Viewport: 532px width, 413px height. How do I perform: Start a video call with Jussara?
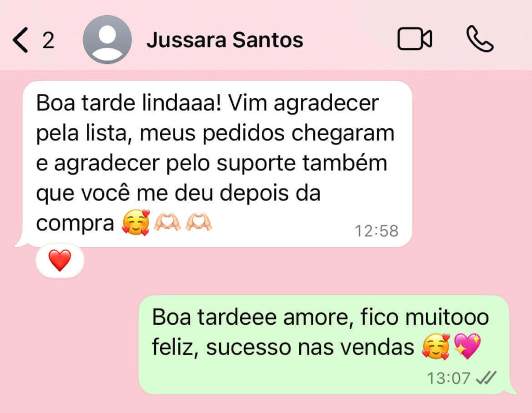pos(415,38)
